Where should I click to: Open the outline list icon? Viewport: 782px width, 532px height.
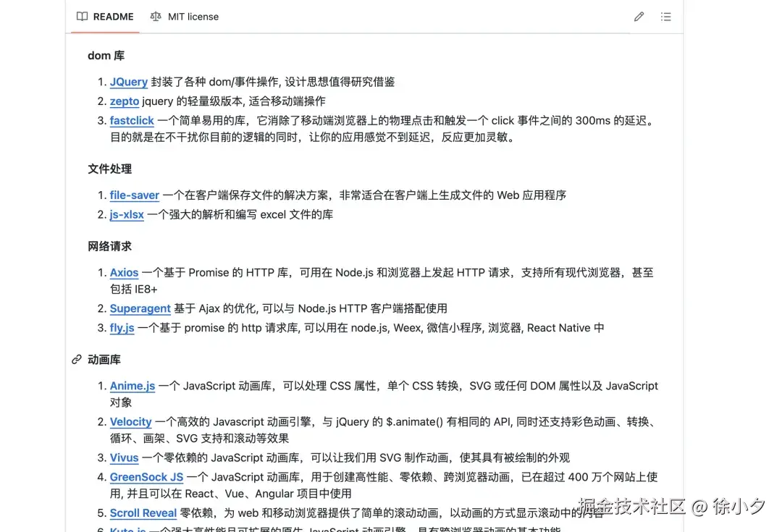pos(665,16)
